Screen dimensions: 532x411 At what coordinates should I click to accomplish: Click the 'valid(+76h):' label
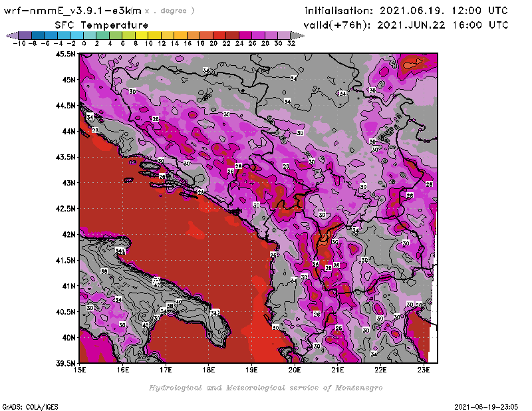(x=337, y=25)
